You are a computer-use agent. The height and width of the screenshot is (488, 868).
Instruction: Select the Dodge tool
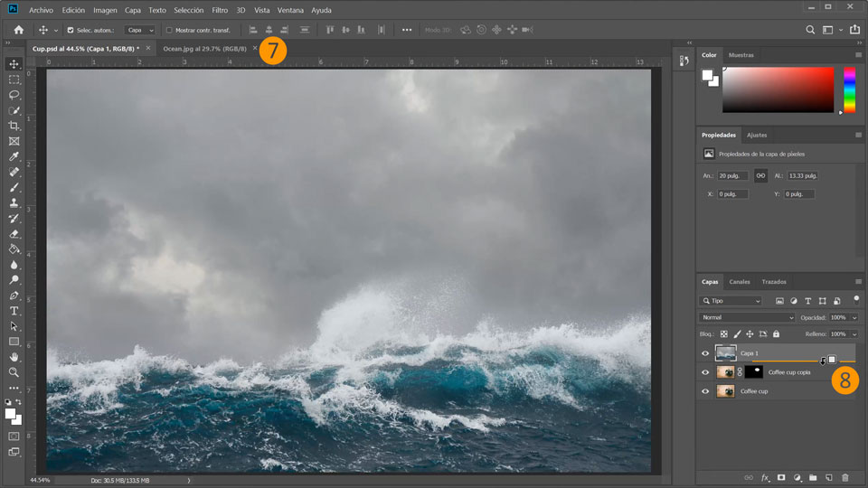point(14,280)
